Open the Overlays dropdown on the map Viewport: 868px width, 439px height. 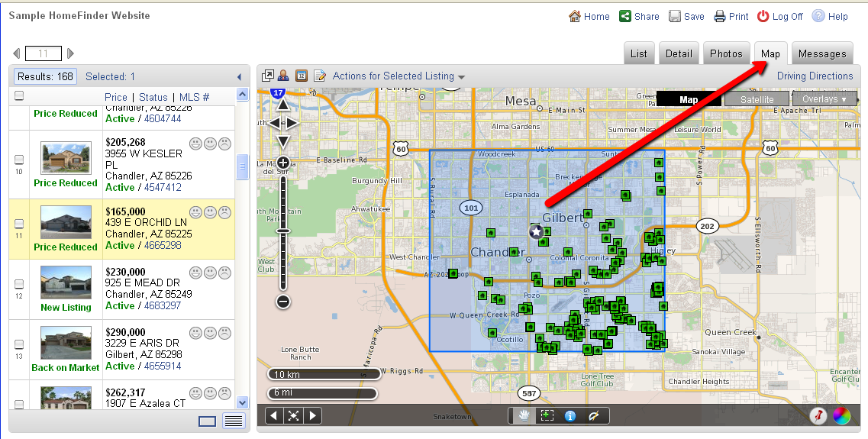[x=824, y=99]
